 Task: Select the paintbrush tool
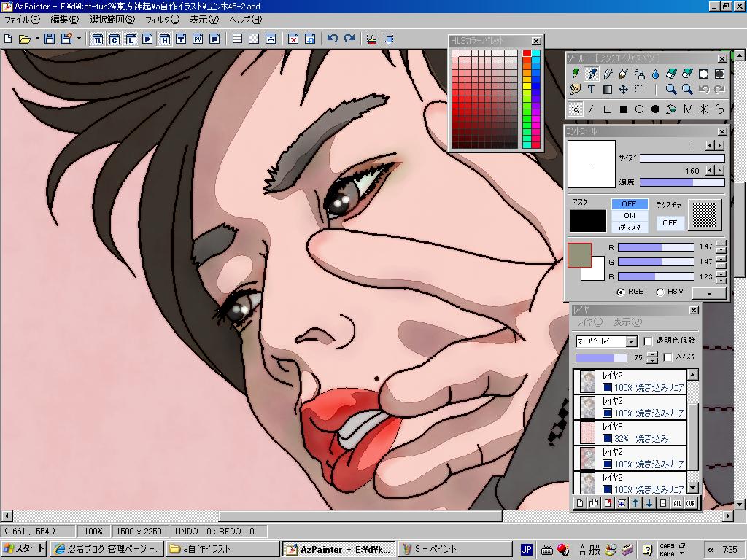tap(623, 74)
